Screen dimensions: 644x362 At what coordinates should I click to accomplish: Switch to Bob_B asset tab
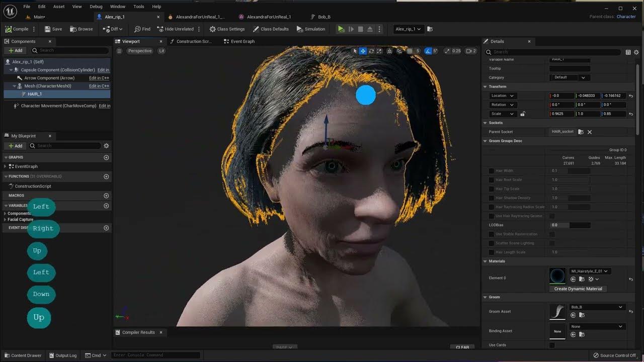320,17
